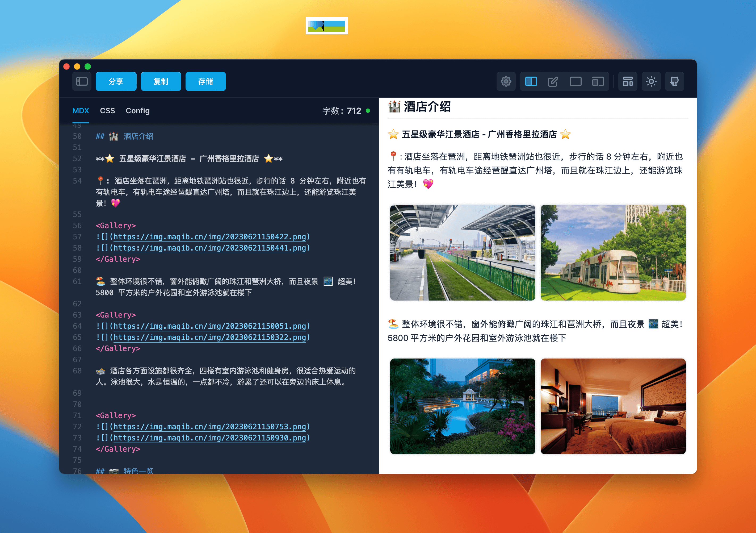This screenshot has height=533, width=756.
Task: Click the hotel bedroom photo
Action: tap(613, 406)
